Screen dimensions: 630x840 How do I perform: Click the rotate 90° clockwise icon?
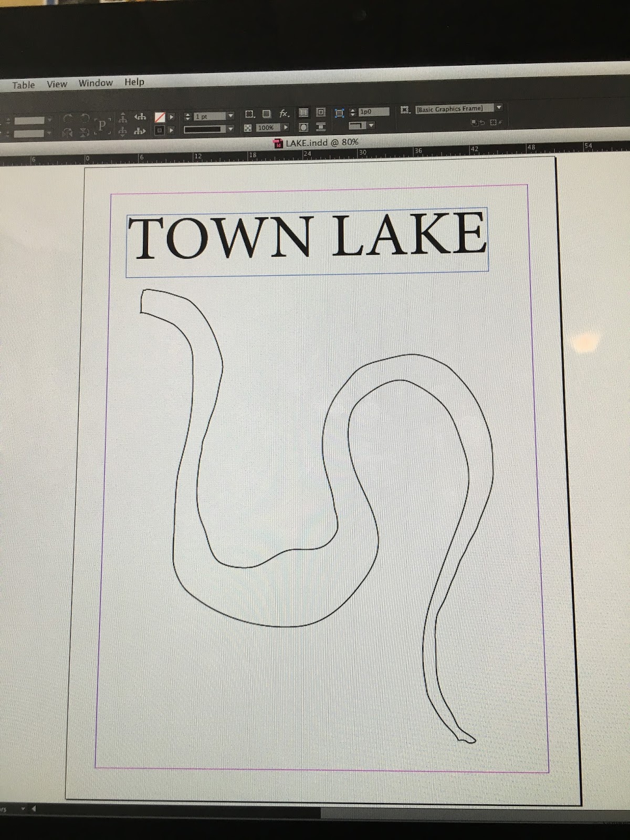click(68, 119)
